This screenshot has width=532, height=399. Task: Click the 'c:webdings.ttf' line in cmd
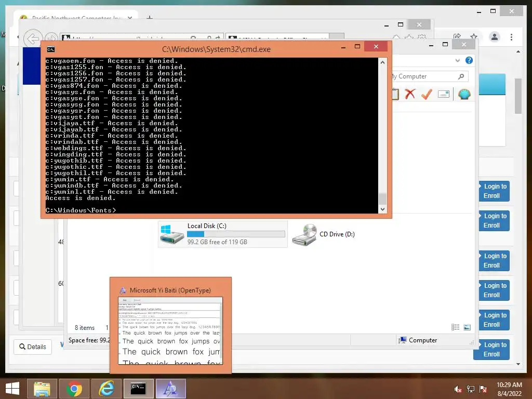coord(116,148)
